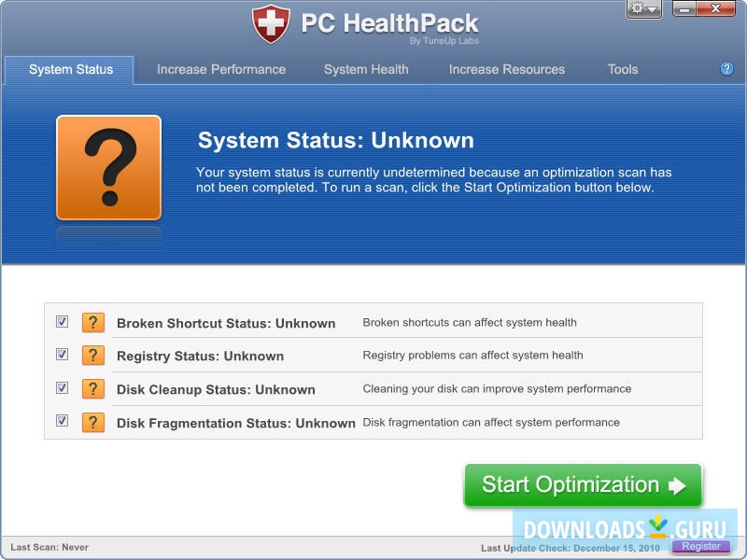This screenshot has width=747, height=560.
Task: Minimize the PC HealthPack window
Action: [x=684, y=8]
